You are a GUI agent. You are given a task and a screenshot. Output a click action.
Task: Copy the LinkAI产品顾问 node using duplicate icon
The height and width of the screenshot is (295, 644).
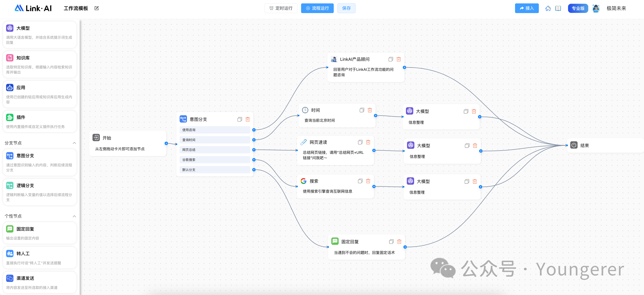coord(390,59)
